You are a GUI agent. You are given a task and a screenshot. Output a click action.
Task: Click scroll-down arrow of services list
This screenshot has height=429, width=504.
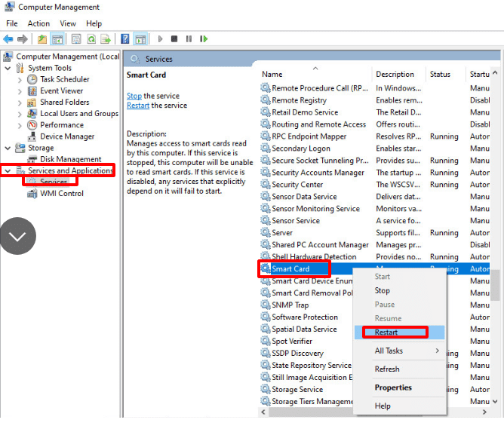495,401
